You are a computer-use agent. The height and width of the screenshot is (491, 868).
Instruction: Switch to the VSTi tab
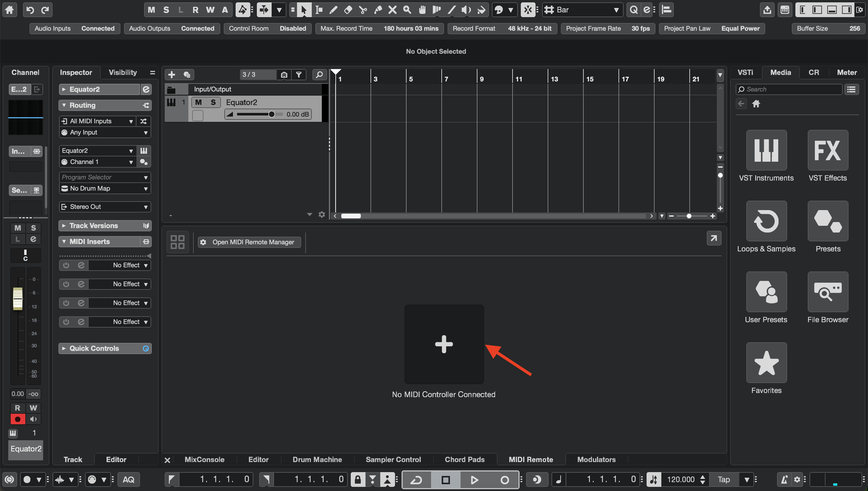pyautogui.click(x=745, y=73)
